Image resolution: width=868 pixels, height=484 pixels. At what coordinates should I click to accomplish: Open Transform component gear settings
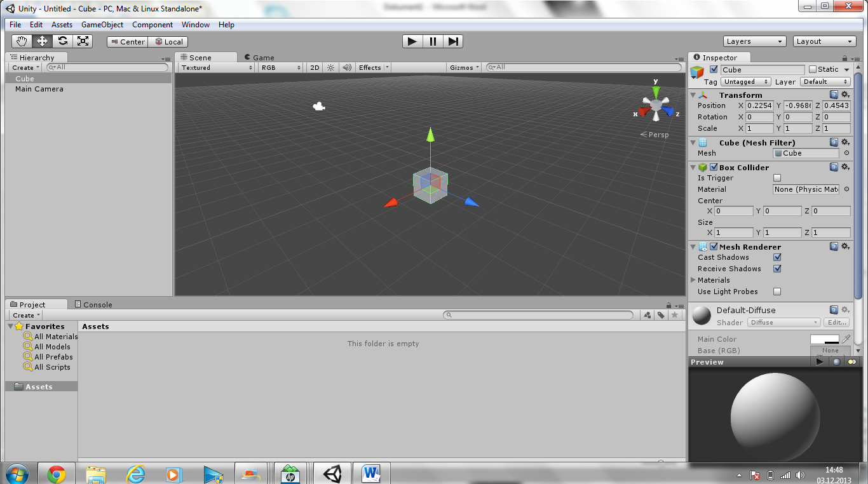(845, 95)
